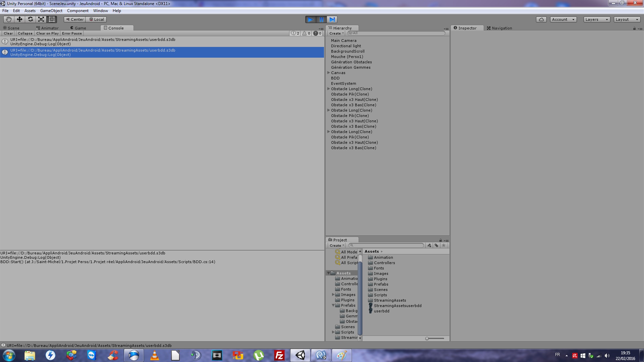Image resolution: width=644 pixels, height=362 pixels.
Task: Open FileZilla from taskbar
Action: [x=279, y=355]
